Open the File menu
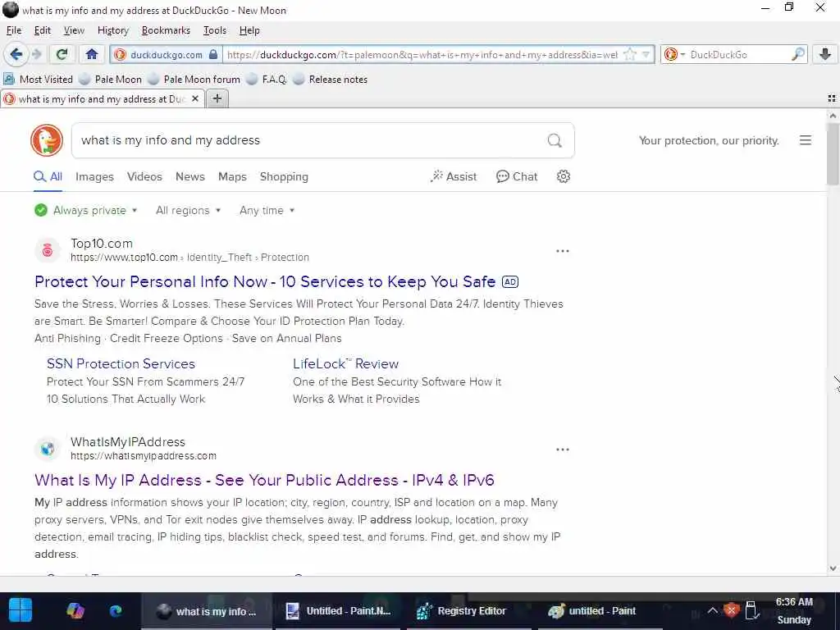Viewport: 840px width, 630px height. point(14,30)
